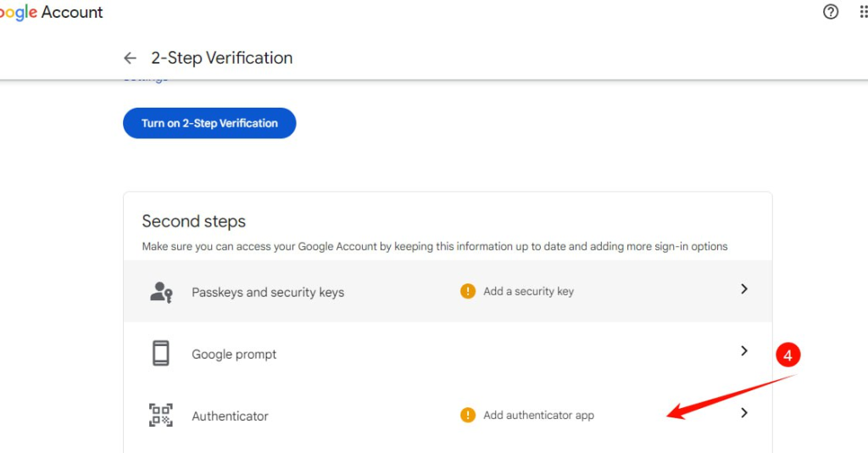Expand the Authenticator row chevron
Image resolution: width=868 pixels, height=453 pixels.
pos(744,413)
